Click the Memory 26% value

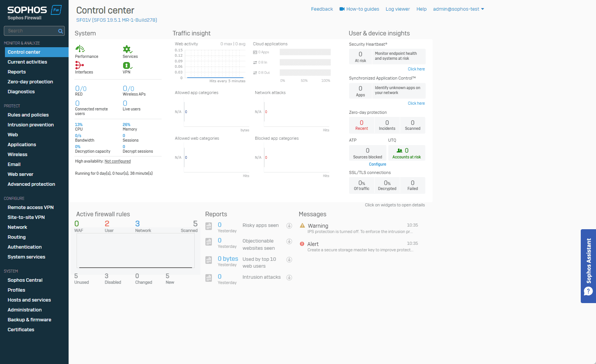tap(127, 125)
